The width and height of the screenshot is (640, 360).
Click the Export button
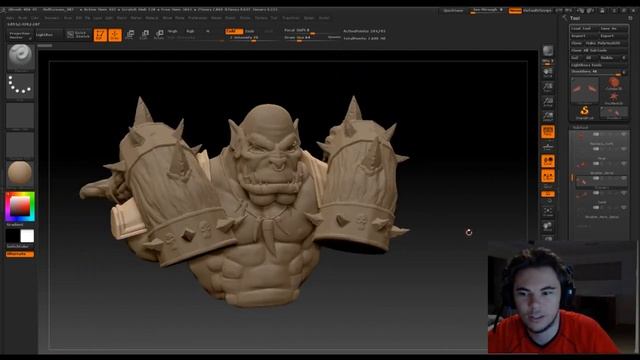coord(613,36)
